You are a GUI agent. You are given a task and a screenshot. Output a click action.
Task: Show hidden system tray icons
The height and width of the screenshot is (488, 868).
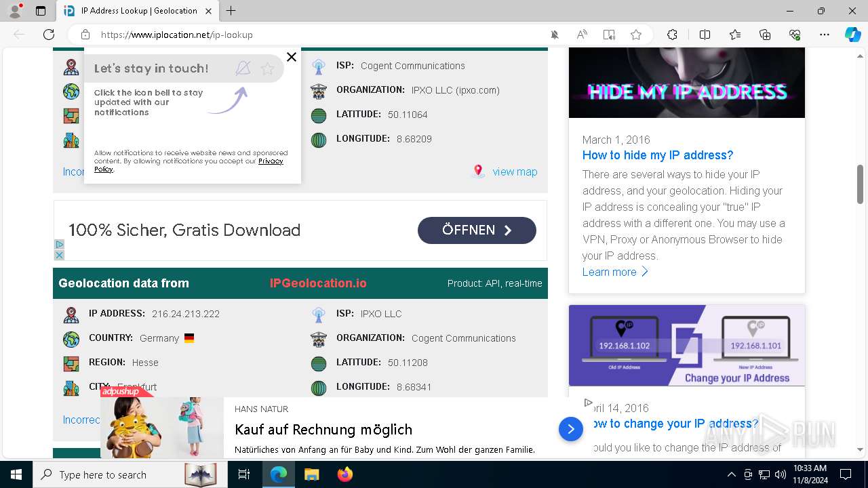pos(731,474)
